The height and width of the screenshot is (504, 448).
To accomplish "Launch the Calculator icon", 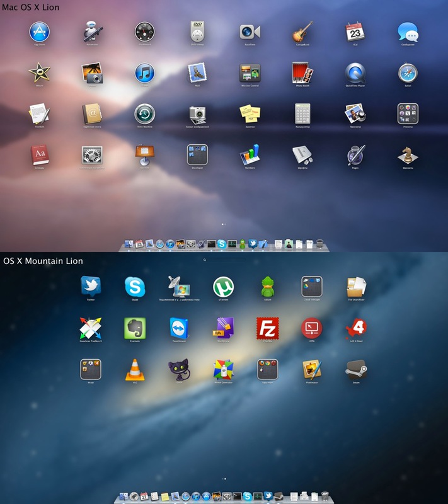I will coord(302,114).
